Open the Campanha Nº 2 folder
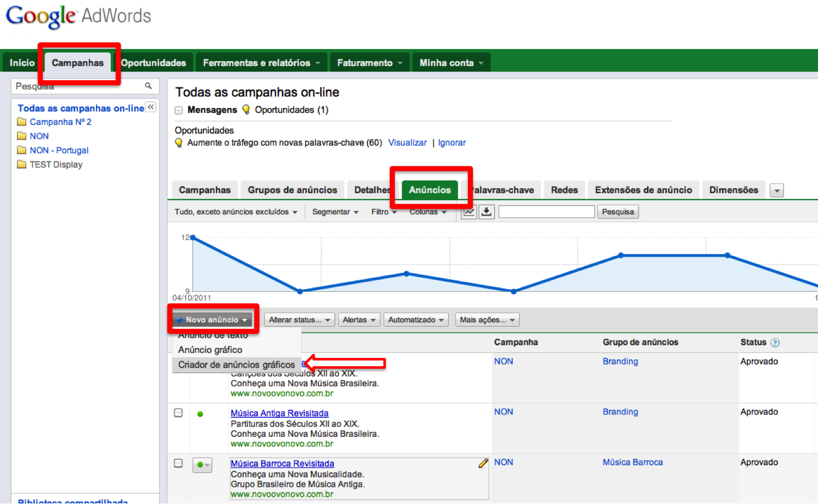This screenshot has height=504, width=818. click(61, 122)
